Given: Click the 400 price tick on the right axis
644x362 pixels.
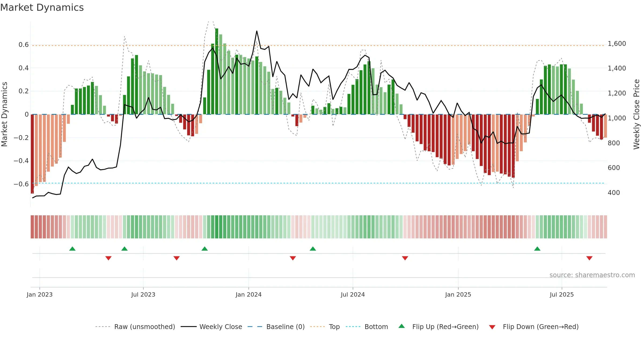Looking at the screenshot, I should [614, 193].
